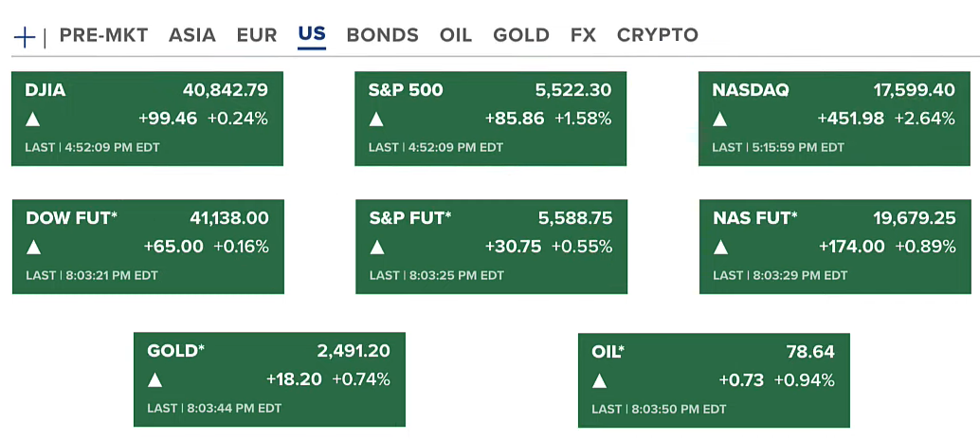Click the NASDAQ up arrow icon
The image size is (980, 442).
pos(719,120)
